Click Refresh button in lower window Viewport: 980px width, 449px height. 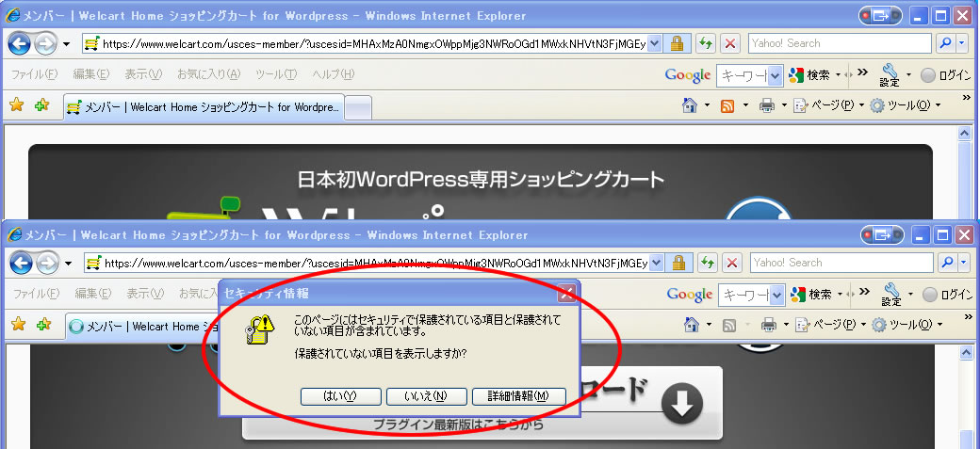click(708, 263)
